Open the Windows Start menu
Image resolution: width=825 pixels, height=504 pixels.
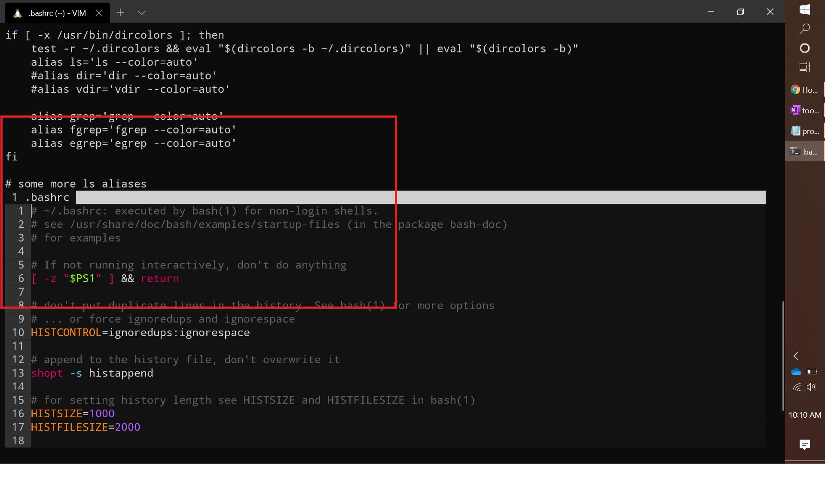click(x=805, y=9)
